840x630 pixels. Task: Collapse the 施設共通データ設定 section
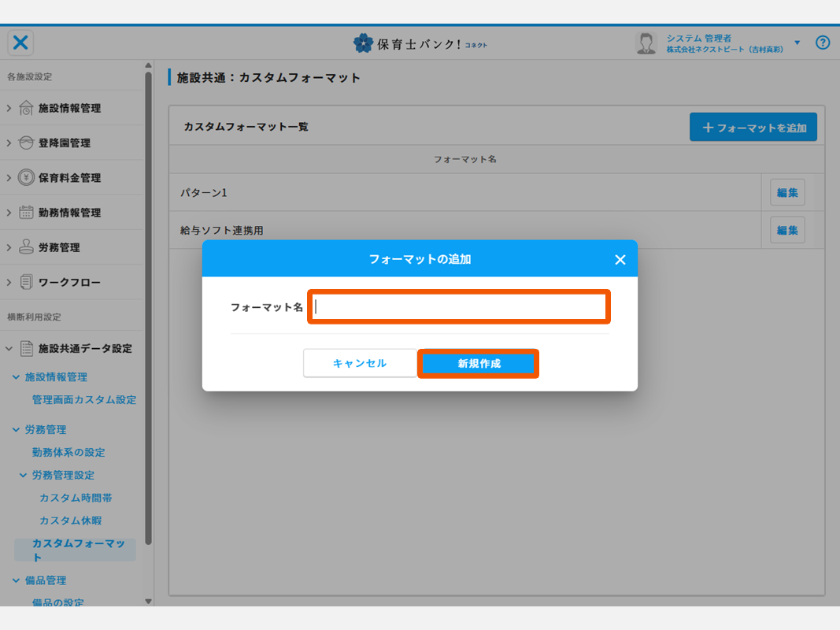point(9,348)
